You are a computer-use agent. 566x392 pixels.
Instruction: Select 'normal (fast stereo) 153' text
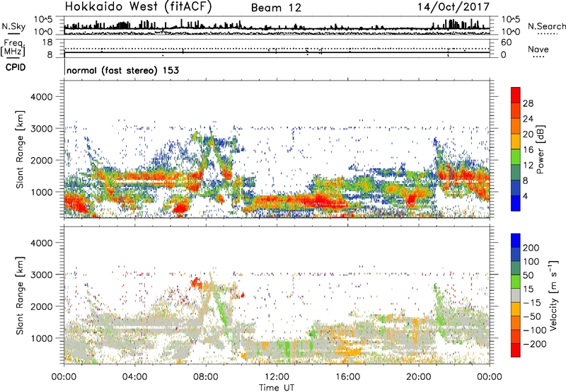click(122, 71)
